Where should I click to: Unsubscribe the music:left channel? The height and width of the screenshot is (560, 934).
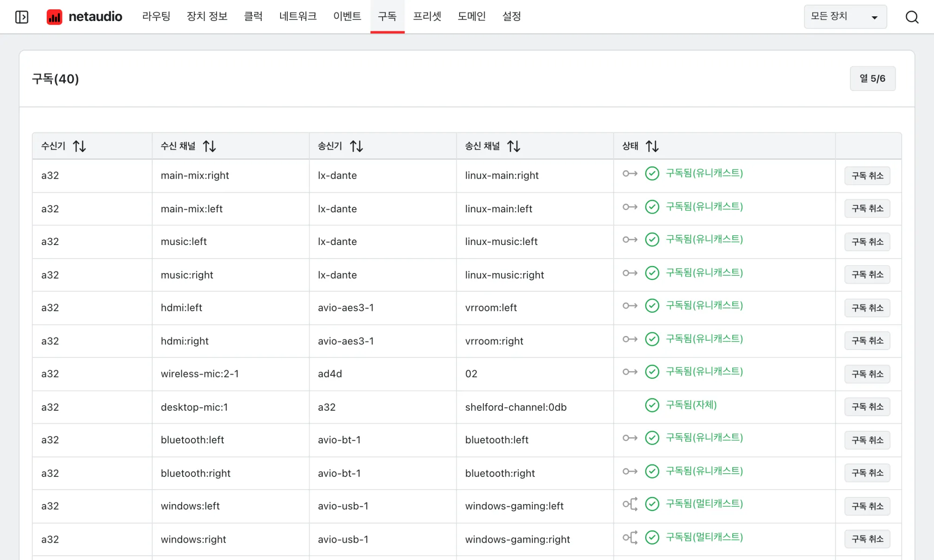point(867,242)
